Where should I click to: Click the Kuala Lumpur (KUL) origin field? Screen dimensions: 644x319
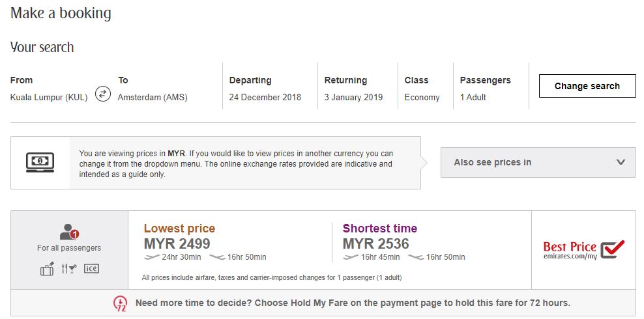(x=49, y=98)
